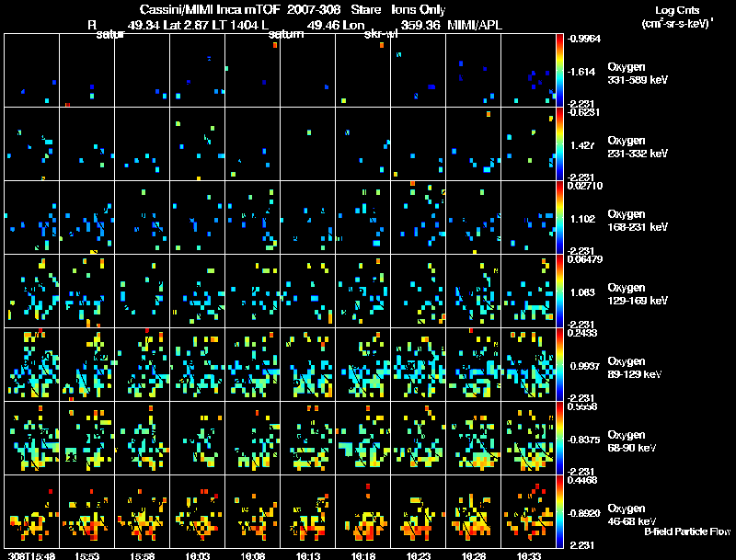
Task: Click the '1.063' color bar value
Action: 582,292
